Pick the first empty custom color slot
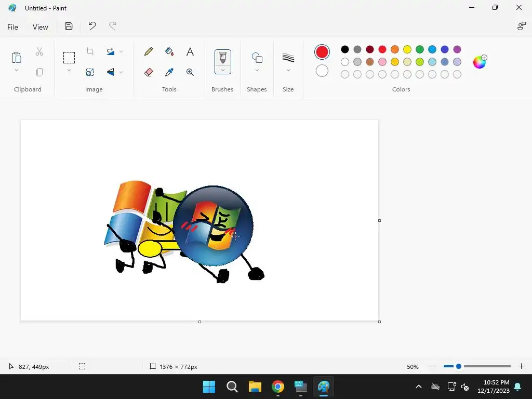The image size is (532, 399). click(345, 74)
